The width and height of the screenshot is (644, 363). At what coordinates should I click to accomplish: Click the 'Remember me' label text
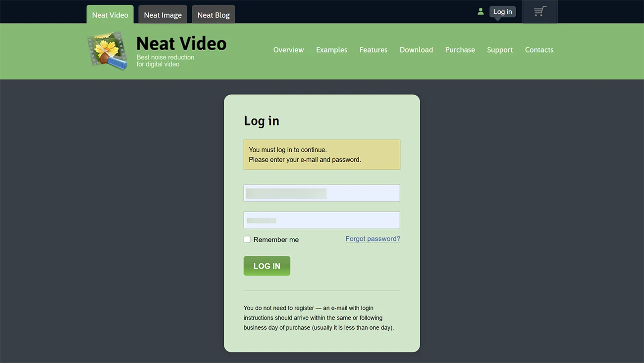pyautogui.click(x=276, y=240)
